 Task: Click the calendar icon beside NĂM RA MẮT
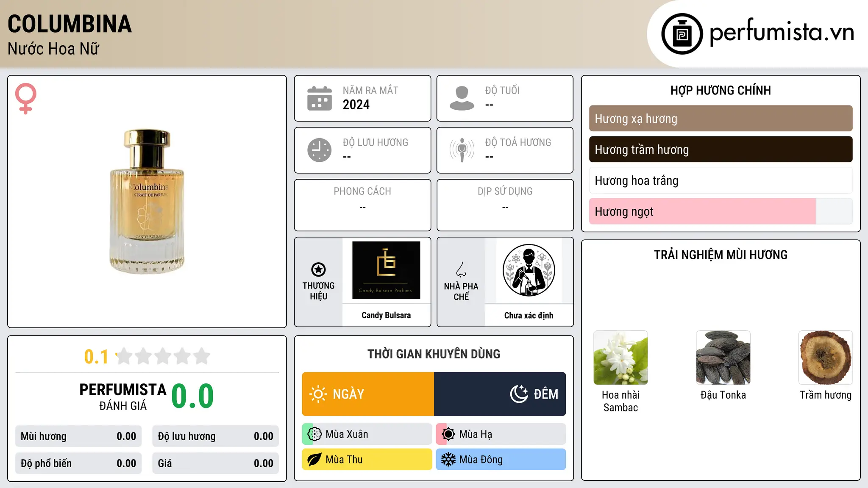[x=320, y=98]
